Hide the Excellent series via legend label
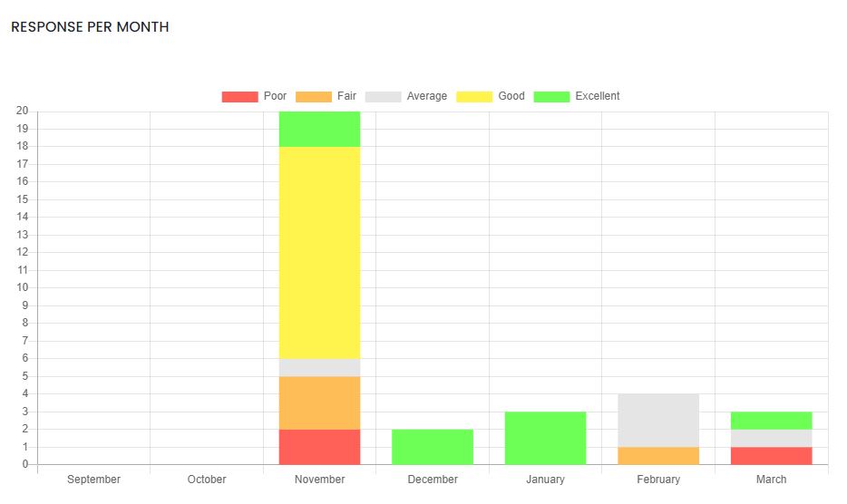847x504 pixels. (x=597, y=96)
